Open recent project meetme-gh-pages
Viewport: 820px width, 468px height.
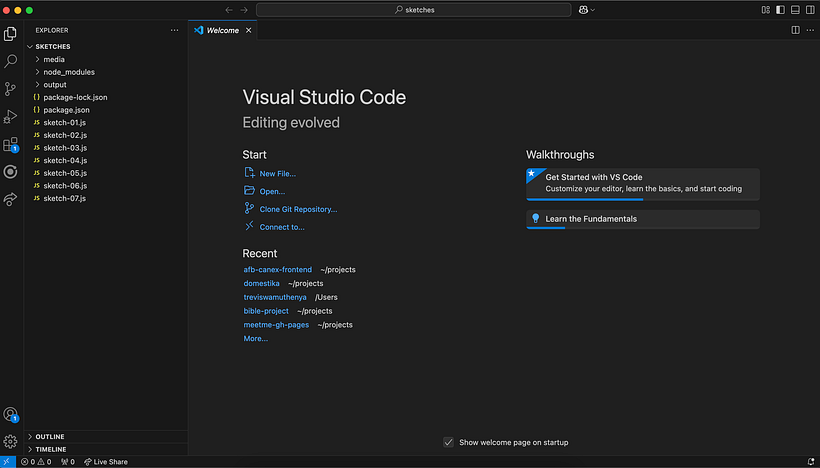(x=276, y=325)
